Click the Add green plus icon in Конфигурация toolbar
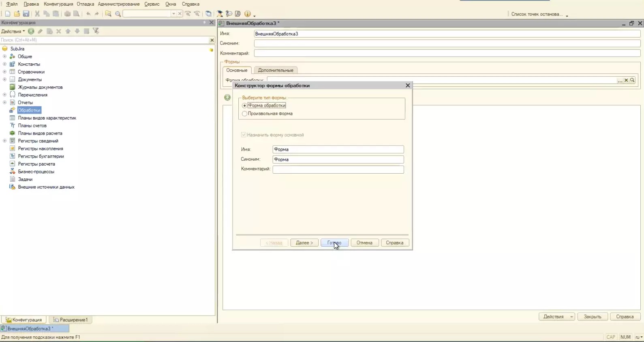644x342 pixels. (31, 31)
